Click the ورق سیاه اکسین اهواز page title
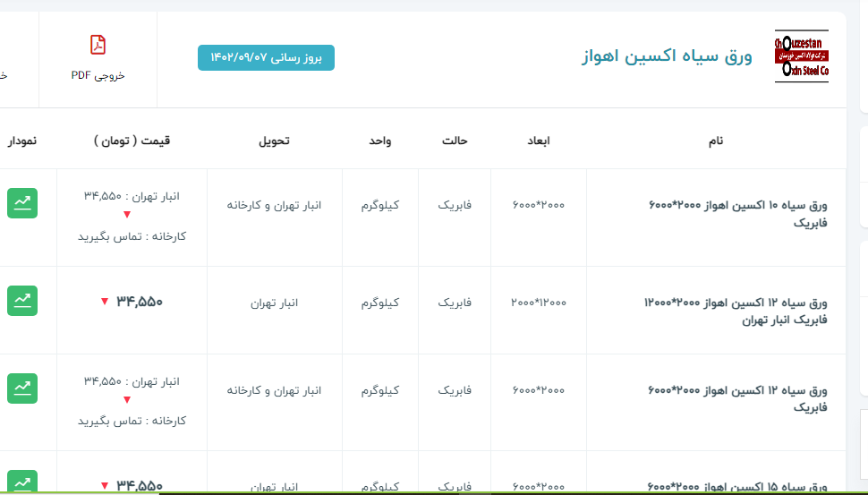Image resolution: width=868 pixels, height=495 pixels. (667, 56)
